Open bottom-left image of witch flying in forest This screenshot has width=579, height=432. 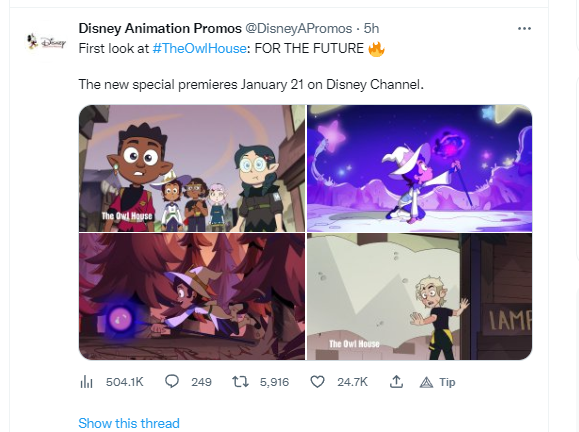[192, 296]
